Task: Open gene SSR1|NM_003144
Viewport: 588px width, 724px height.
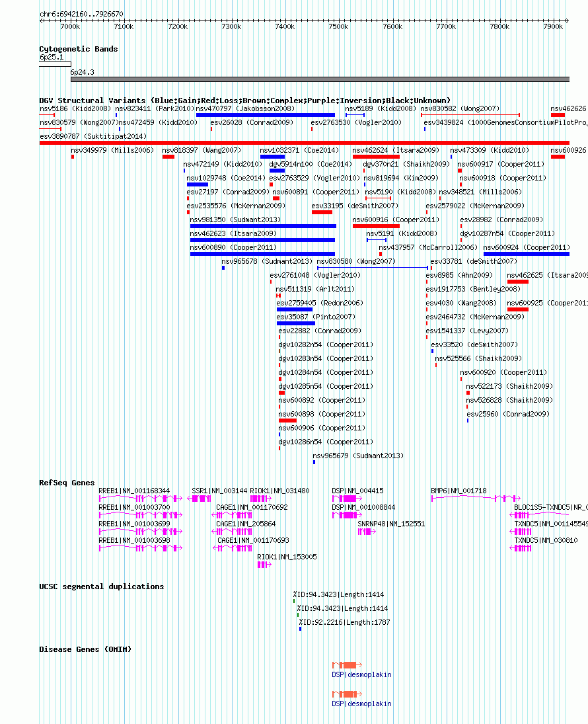Action: 220,491
